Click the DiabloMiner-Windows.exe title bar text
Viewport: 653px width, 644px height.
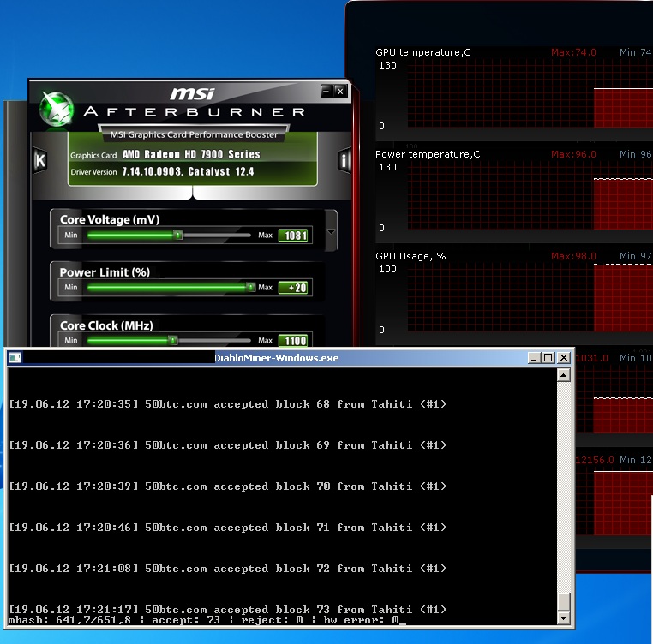coord(277,358)
